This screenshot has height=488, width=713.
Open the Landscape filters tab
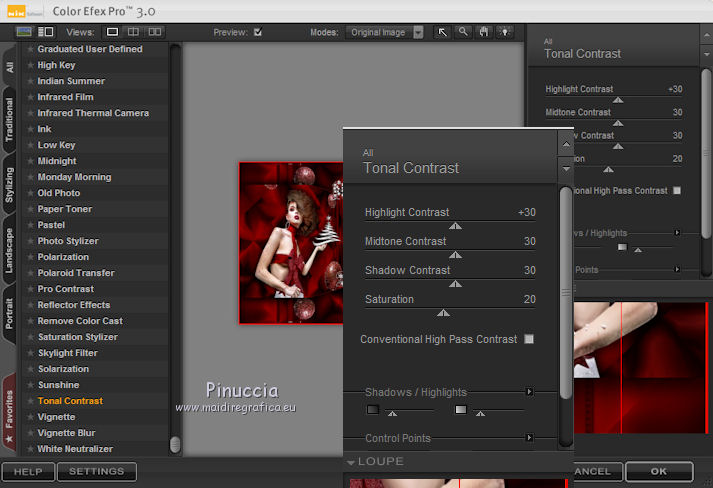(x=10, y=250)
